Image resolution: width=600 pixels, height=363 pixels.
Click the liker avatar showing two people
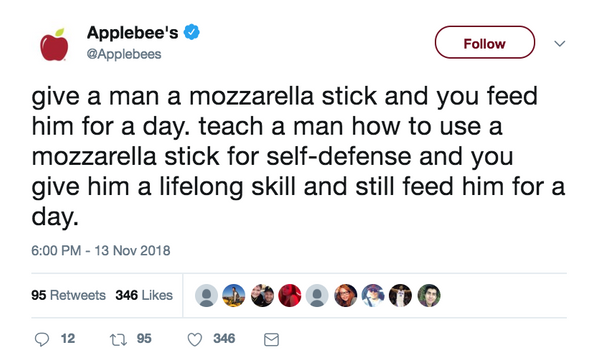[262, 295]
